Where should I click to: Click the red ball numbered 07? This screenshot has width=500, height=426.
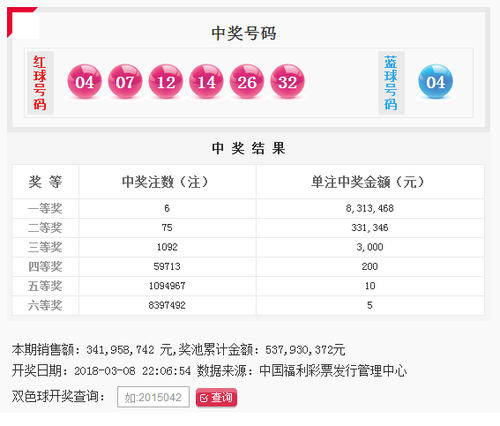[125, 82]
